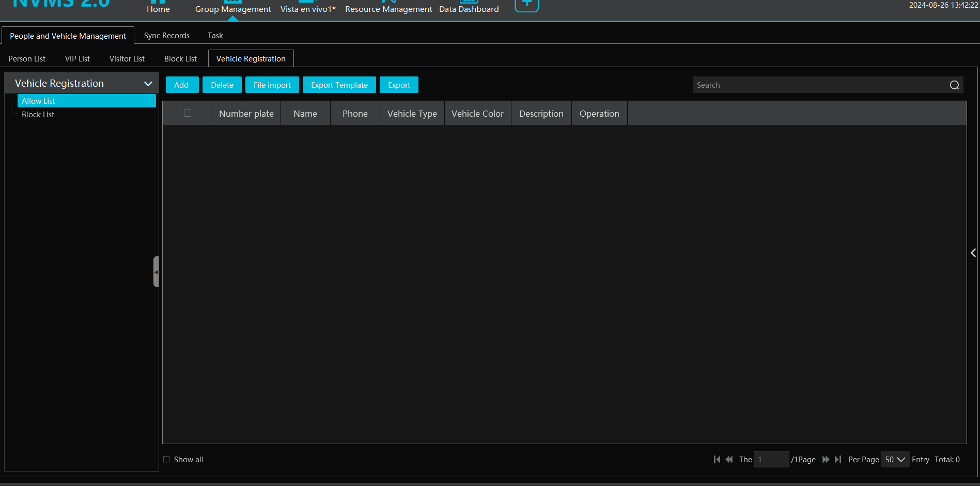Click the page number input box
980x486 pixels.
click(x=771, y=459)
